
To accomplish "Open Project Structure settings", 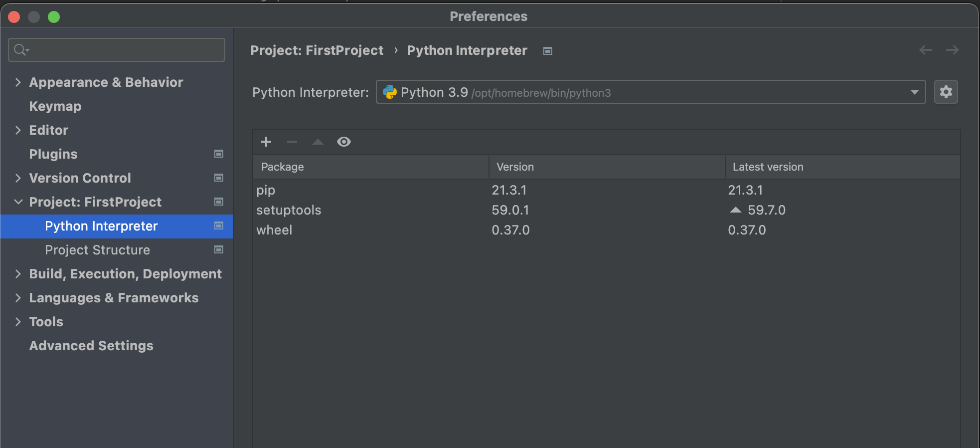I will pos(98,250).
